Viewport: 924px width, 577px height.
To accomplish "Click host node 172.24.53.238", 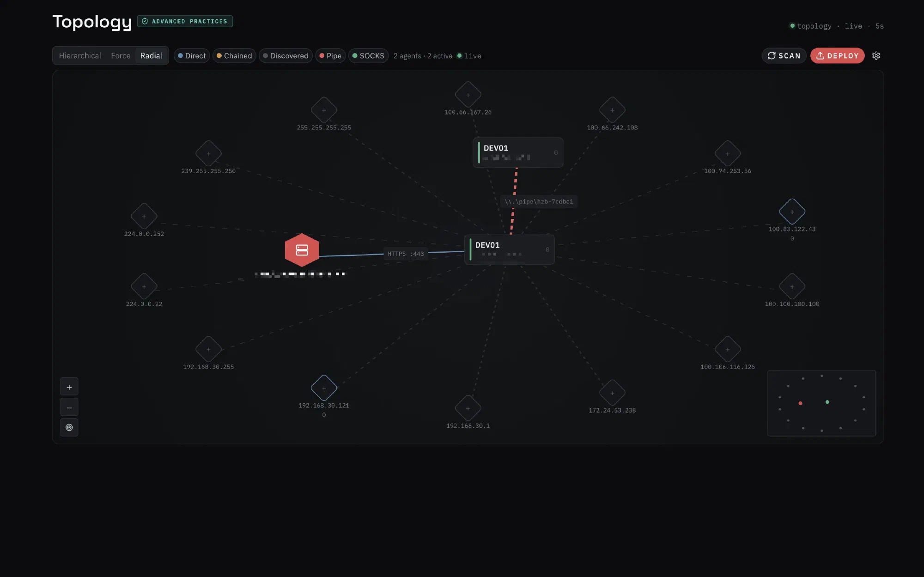I will point(612,393).
